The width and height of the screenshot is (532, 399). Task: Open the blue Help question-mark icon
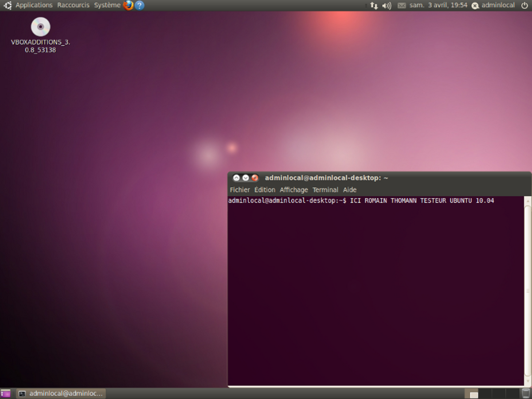(139, 5)
